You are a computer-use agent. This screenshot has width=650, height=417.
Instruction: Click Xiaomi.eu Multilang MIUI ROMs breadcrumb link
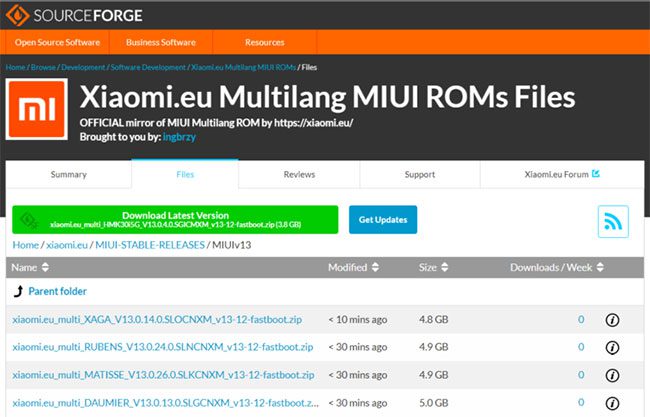point(243,67)
